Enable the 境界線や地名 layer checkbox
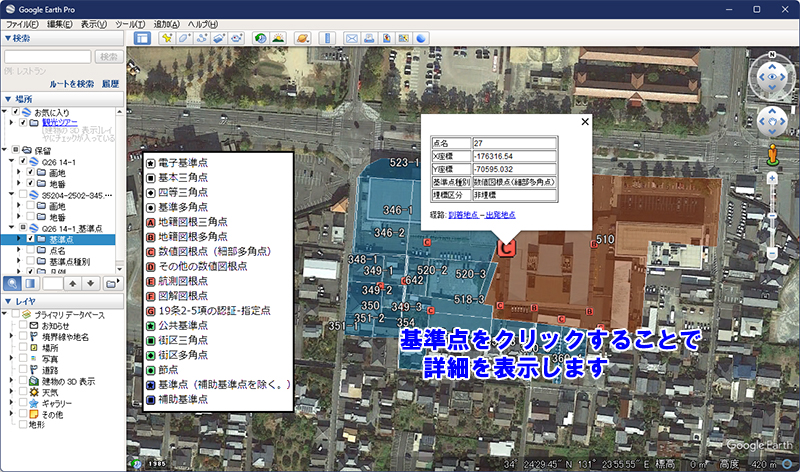Image resolution: width=800 pixels, height=472 pixels. click(23, 336)
